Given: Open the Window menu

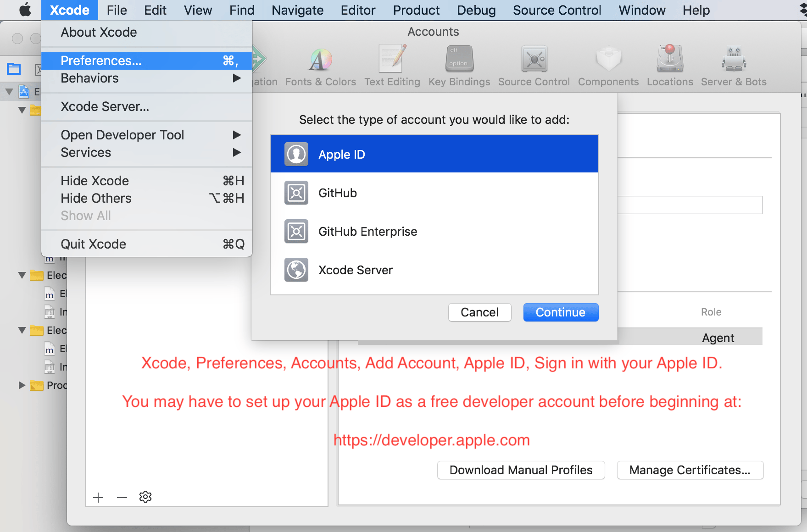Looking at the screenshot, I should coord(642,10).
